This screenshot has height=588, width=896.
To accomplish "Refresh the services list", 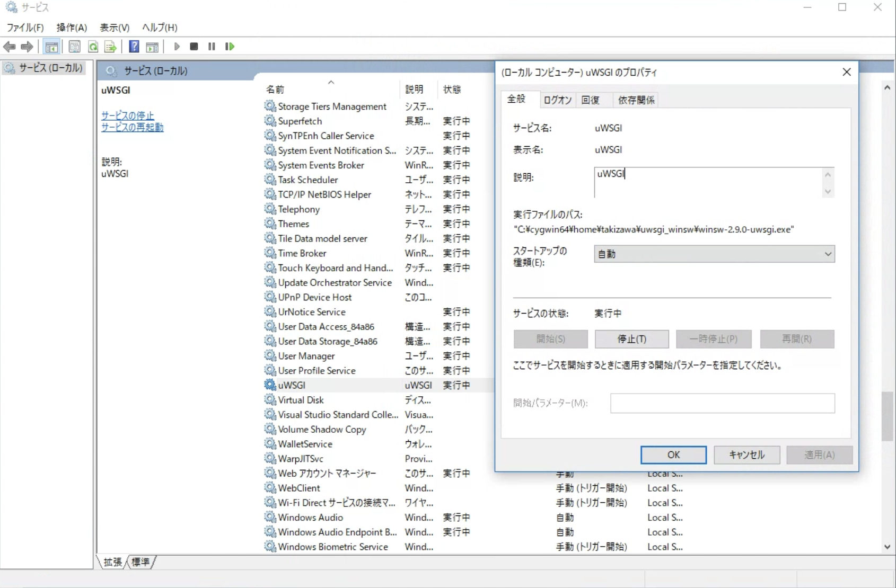I will point(93,47).
